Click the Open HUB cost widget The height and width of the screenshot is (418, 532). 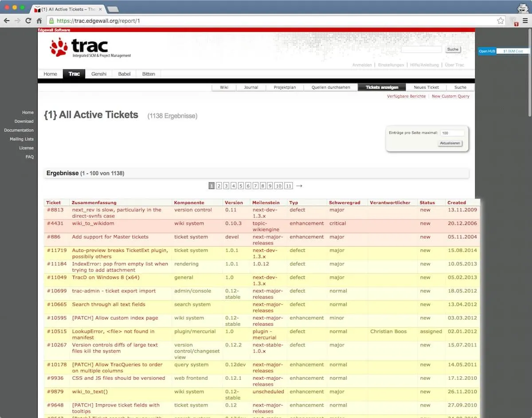(x=504, y=51)
